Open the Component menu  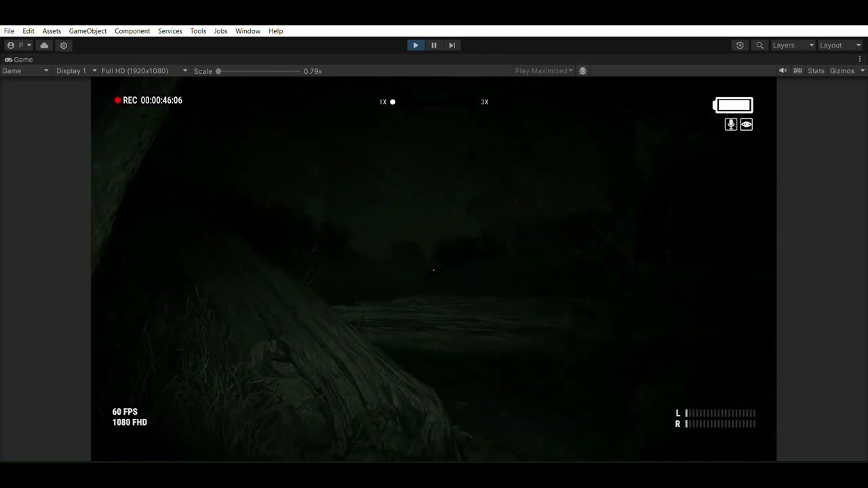(132, 31)
